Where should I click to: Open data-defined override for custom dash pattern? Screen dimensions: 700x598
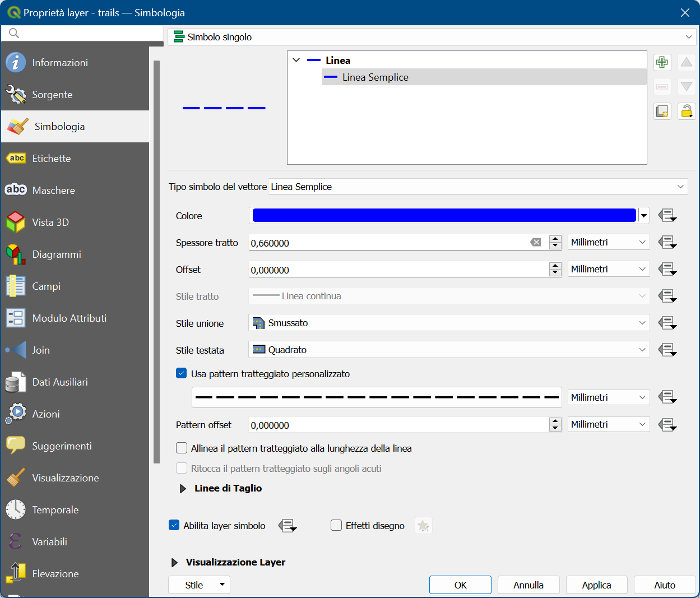[x=667, y=397]
